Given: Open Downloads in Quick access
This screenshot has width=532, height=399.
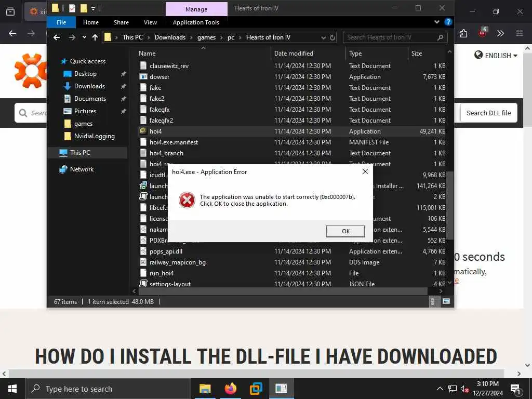Looking at the screenshot, I should [89, 86].
